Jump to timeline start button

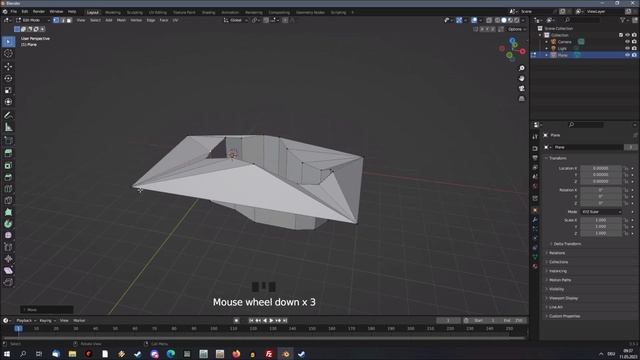tap(251, 320)
